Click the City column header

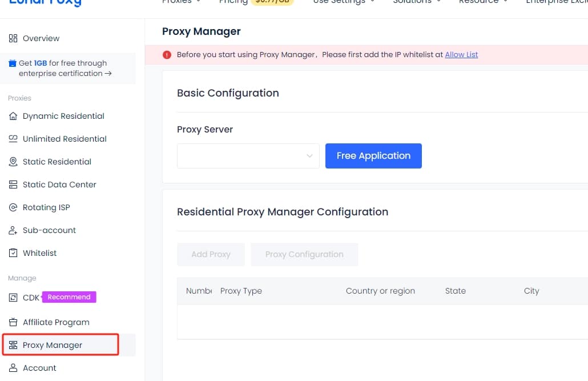(x=531, y=291)
